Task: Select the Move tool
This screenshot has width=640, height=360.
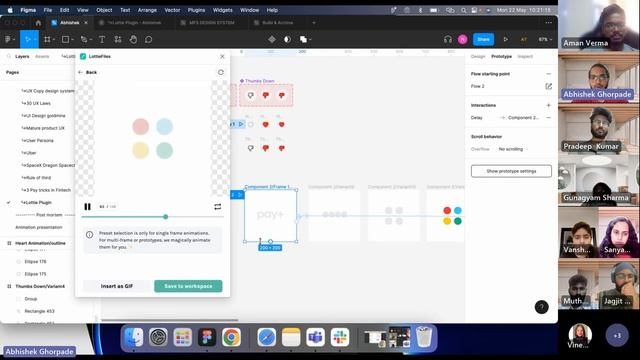Action: point(27,40)
